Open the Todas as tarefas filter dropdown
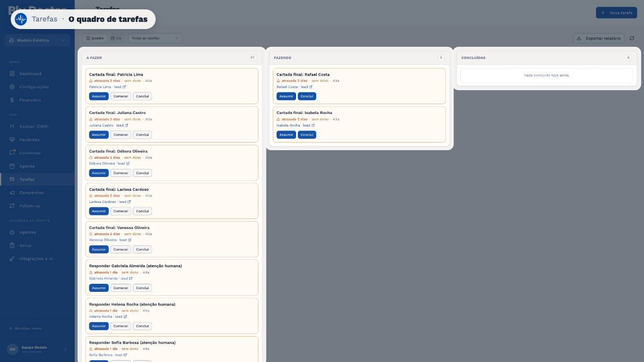 155,38
